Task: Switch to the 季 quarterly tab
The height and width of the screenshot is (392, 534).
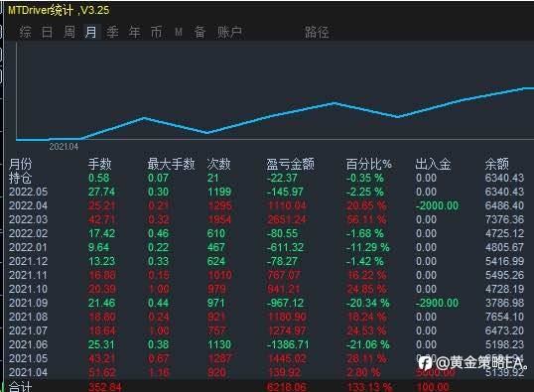Action: click(113, 32)
